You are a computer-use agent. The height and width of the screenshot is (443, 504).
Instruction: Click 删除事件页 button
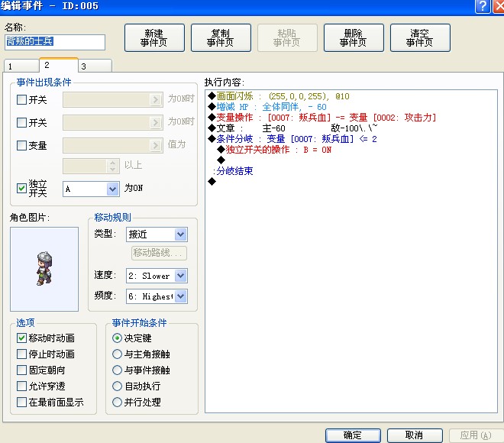(x=354, y=37)
